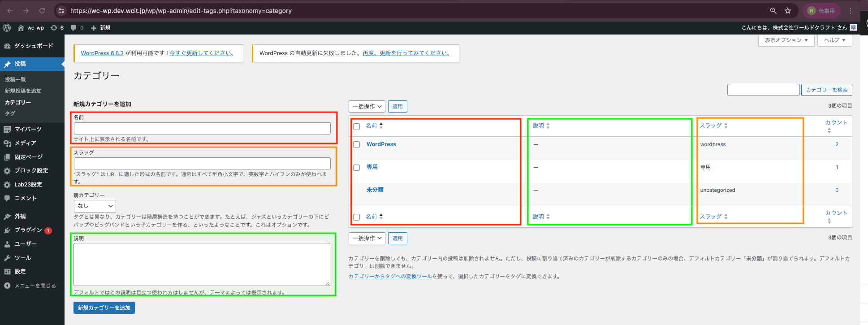868x325 pixels.
Task: Check the 専用 category checkbox
Action: (x=357, y=168)
